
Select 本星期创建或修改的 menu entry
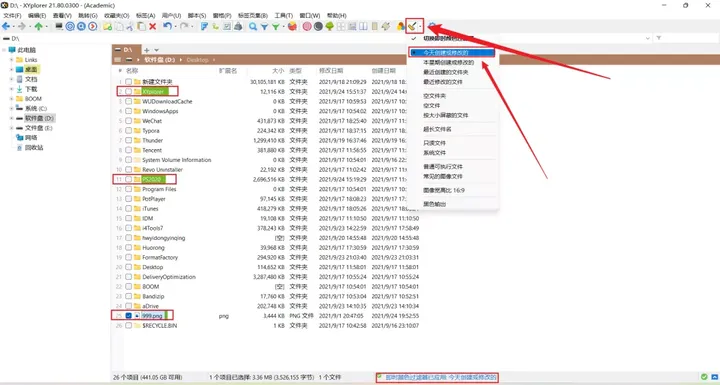coord(448,62)
